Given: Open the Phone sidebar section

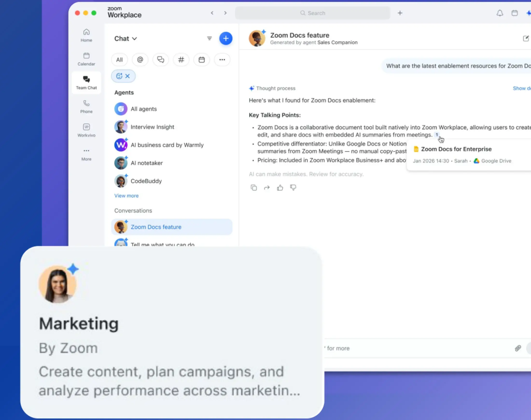Looking at the screenshot, I should point(86,107).
